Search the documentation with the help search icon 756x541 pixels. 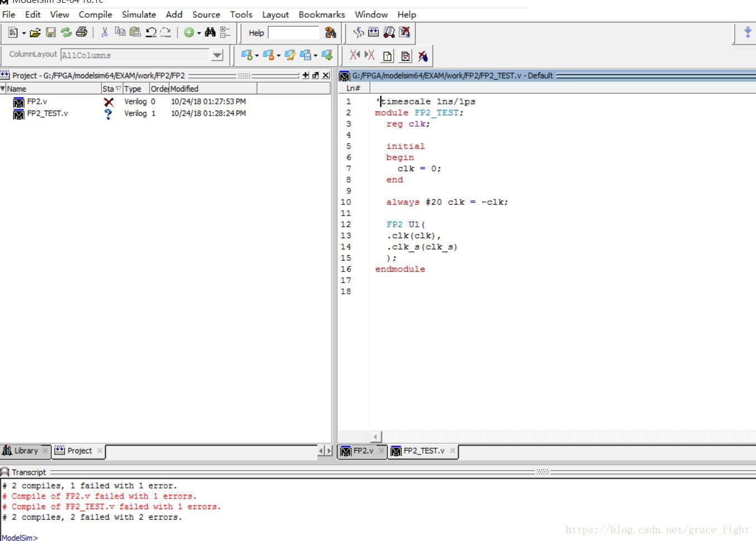tap(330, 33)
